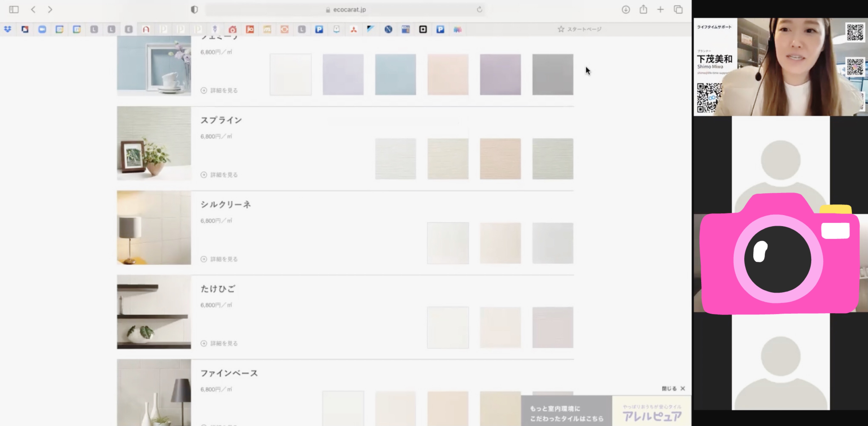This screenshot has height=426, width=868.
Task: Switch to the Zoom pinned tab
Action: 42,29
